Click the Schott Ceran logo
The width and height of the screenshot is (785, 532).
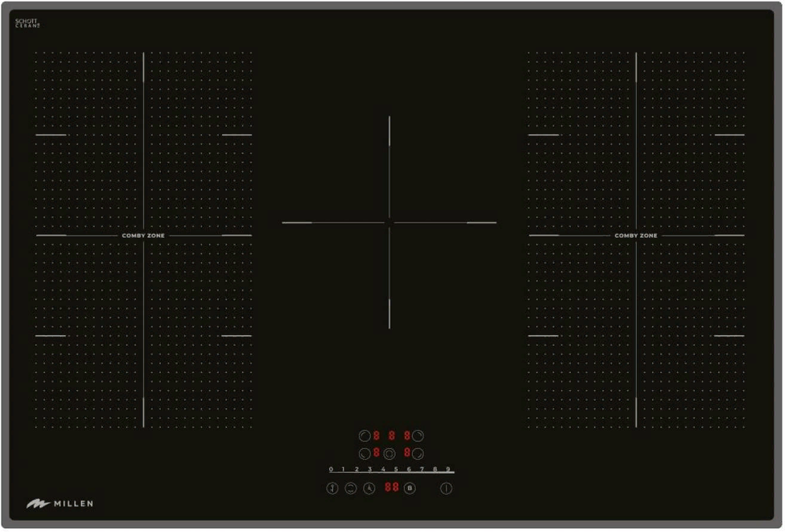27,24
